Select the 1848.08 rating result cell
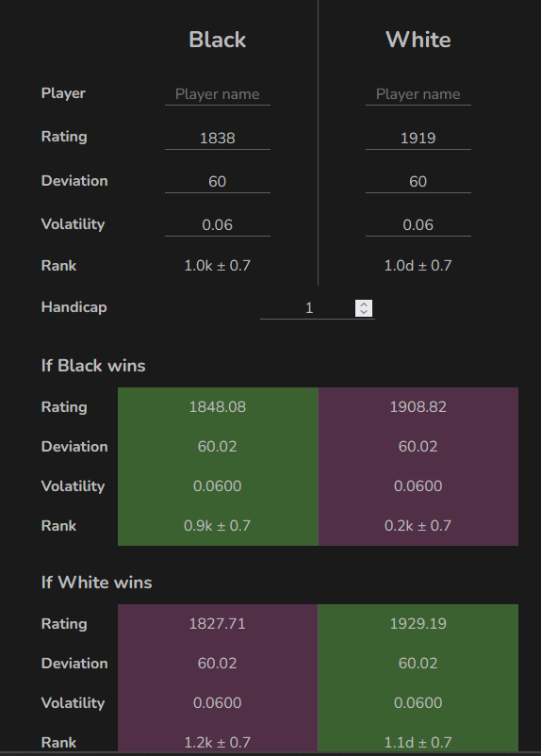 [218, 407]
